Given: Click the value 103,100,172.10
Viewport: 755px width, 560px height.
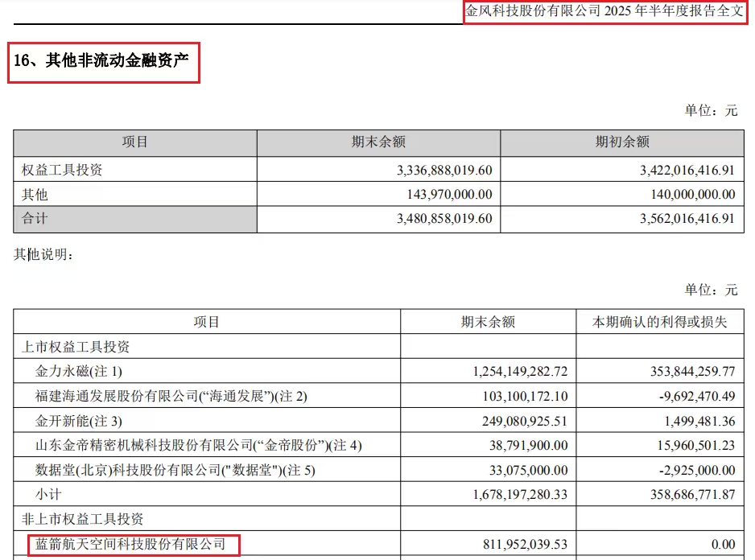Looking at the screenshot, I should tap(525, 397).
